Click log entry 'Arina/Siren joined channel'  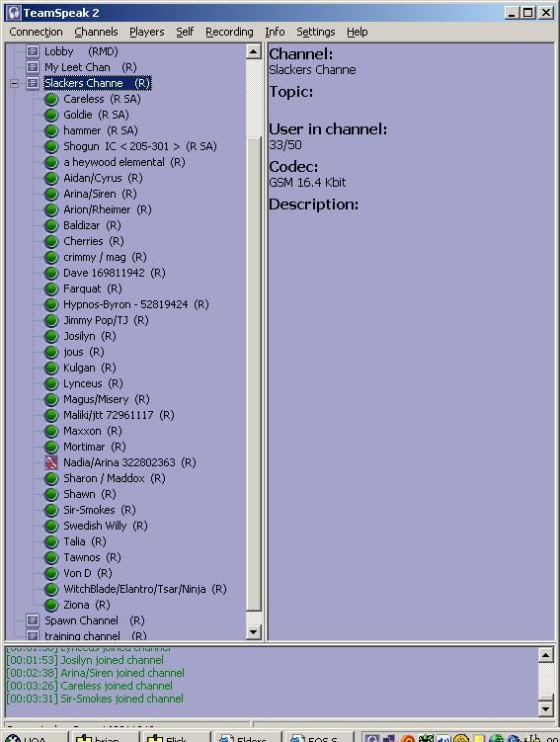[96, 673]
